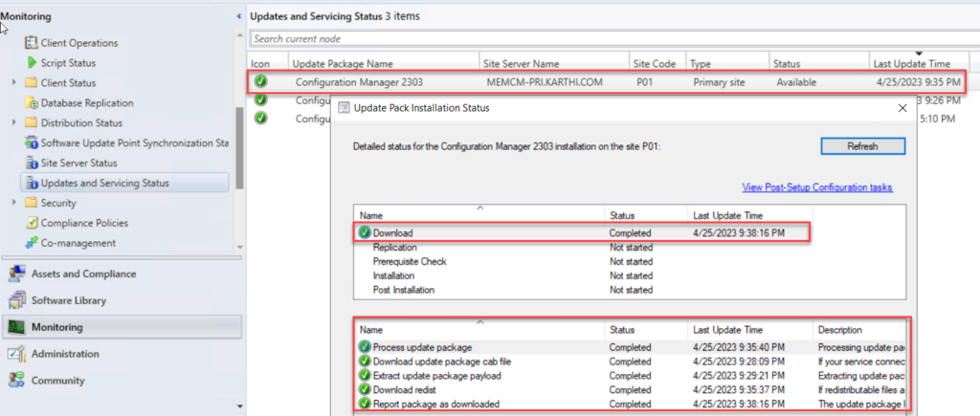Viewport: 980px width, 416px height.
Task: Click the Compliance Policies icon
Action: [x=32, y=223]
